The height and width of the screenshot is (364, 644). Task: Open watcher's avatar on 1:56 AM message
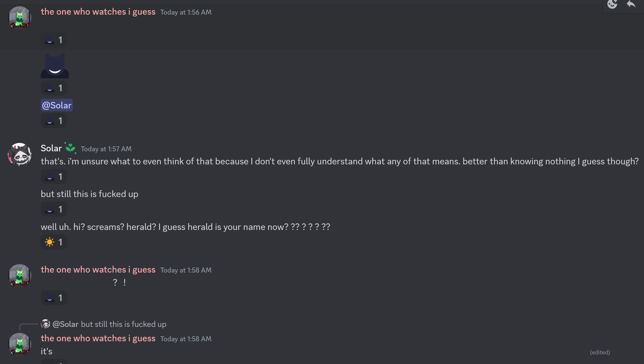coord(20,18)
